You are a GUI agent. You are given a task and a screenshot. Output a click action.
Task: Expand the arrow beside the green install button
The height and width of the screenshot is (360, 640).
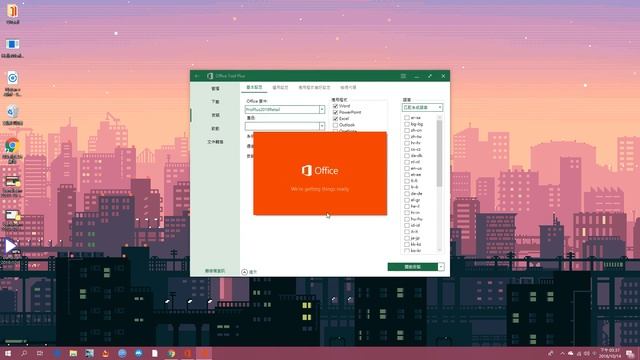click(441, 267)
